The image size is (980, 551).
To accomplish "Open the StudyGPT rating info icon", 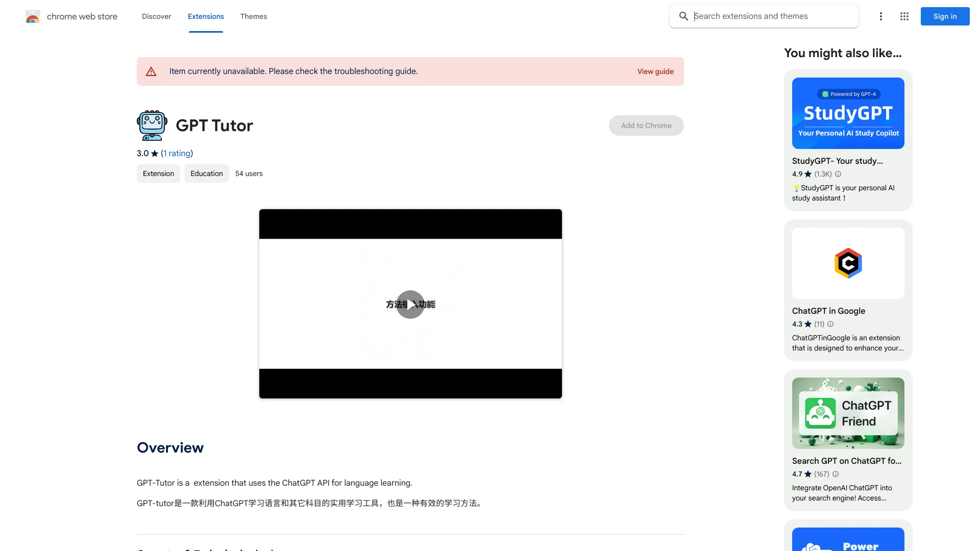I will pos(838,174).
